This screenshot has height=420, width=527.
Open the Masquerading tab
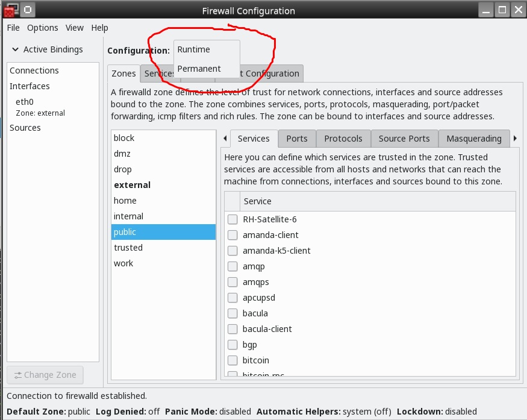click(473, 139)
